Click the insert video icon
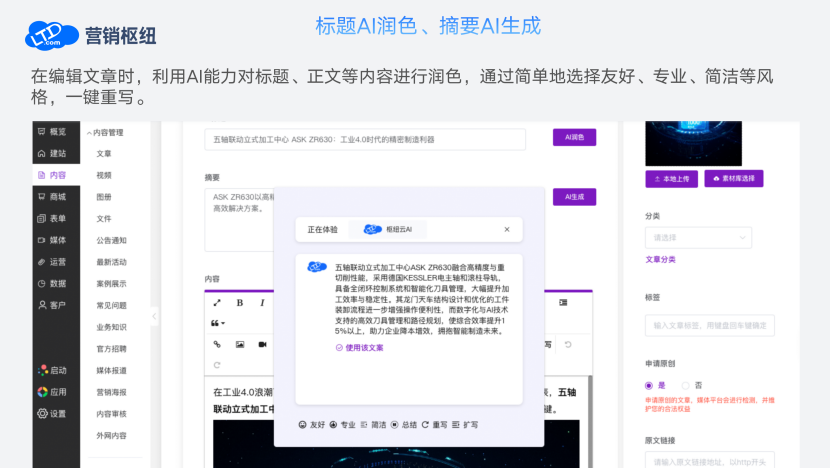The height and width of the screenshot is (468, 830). click(x=262, y=344)
